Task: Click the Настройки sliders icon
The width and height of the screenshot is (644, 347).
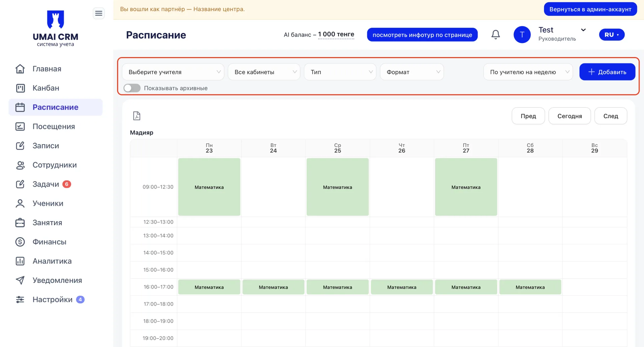Action: tap(20, 299)
